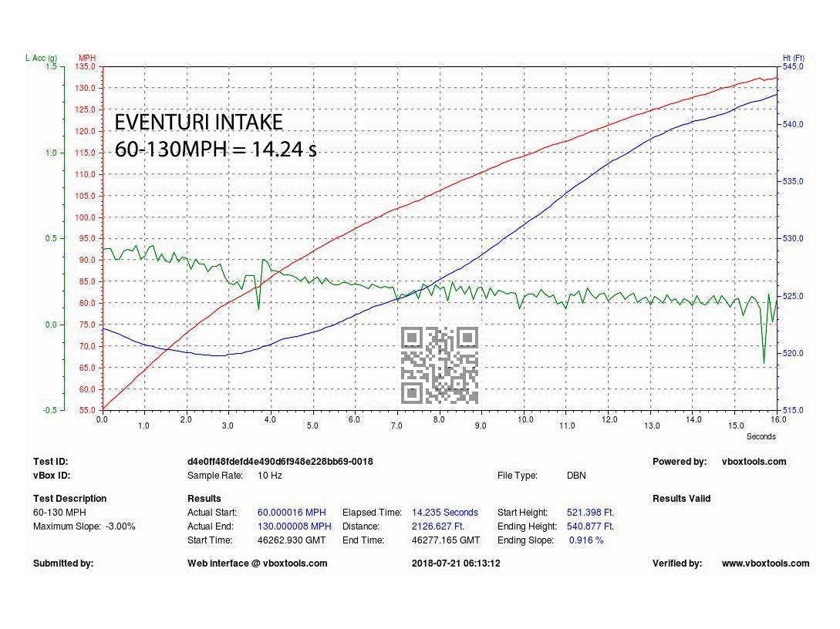Screen dimensions: 840x629
Task: Open the File Type DBN selector
Action: point(575,476)
